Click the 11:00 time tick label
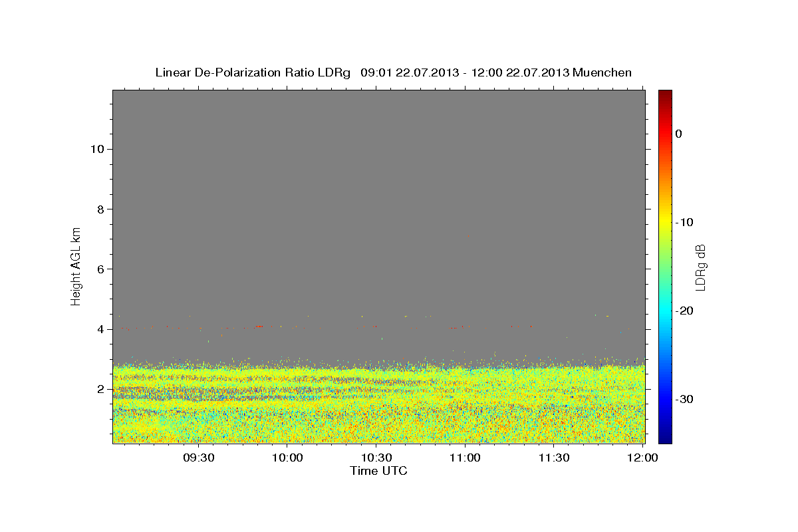 click(x=465, y=458)
